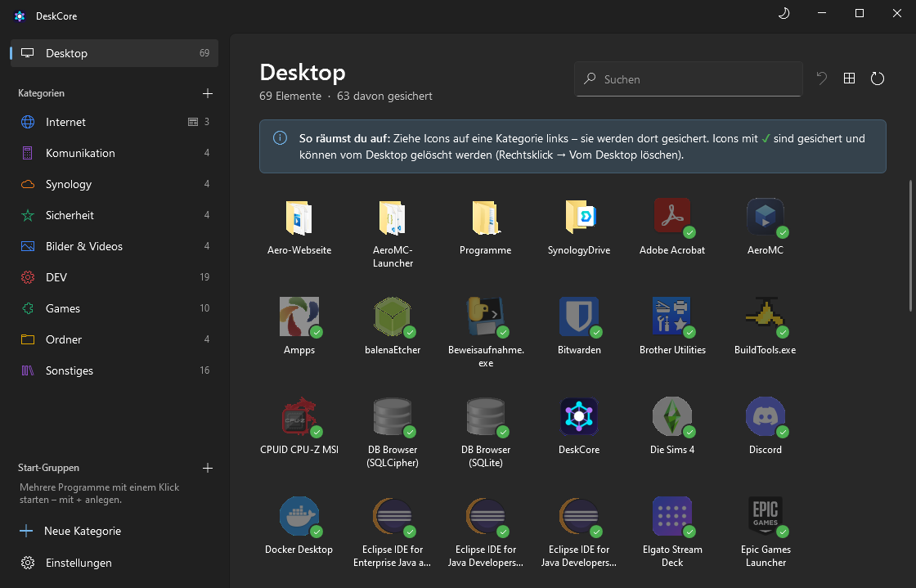This screenshot has height=588, width=916.
Task: Click the Discord icon
Action: click(x=766, y=417)
